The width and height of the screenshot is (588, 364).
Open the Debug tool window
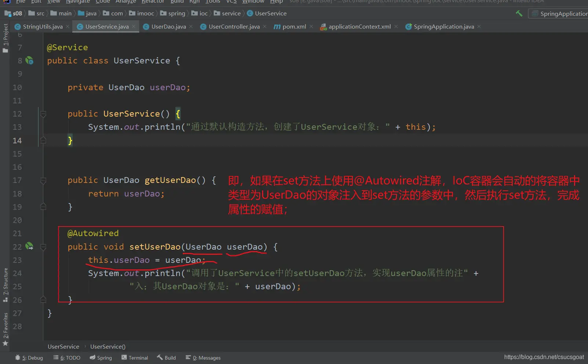pos(29,358)
